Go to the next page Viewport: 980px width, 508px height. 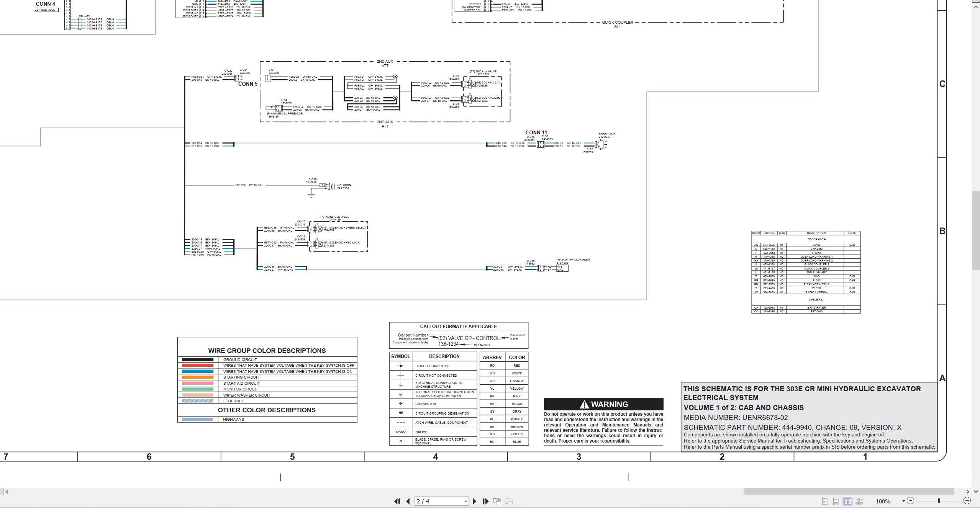point(475,501)
